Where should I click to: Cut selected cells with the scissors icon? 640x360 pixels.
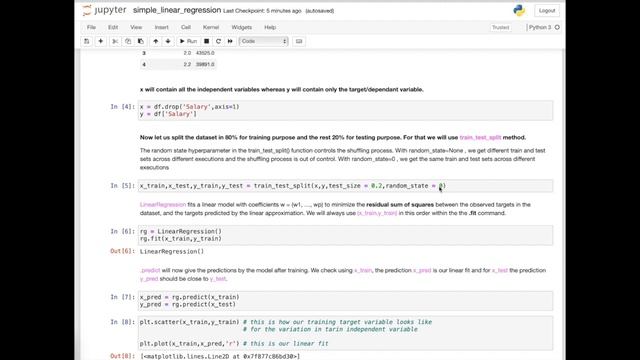115,41
